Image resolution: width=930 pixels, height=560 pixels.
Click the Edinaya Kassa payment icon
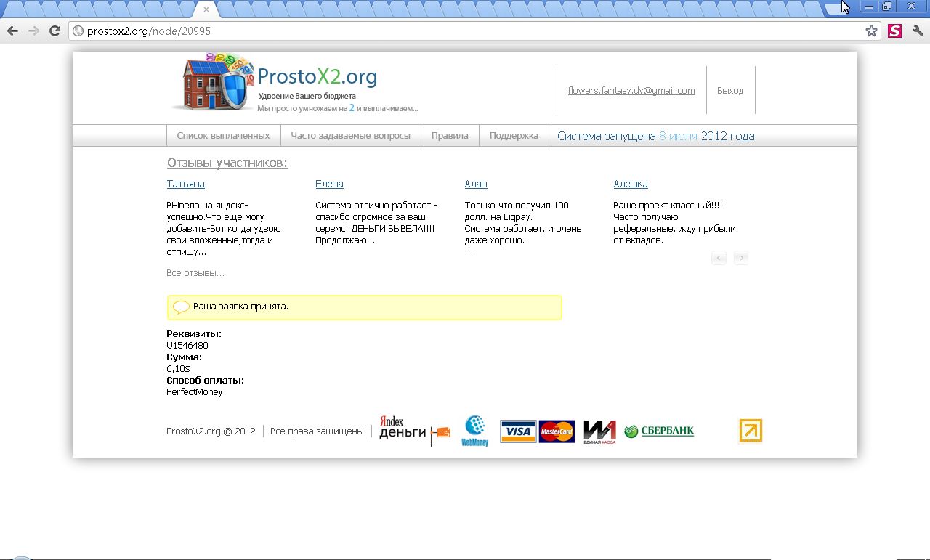(599, 431)
